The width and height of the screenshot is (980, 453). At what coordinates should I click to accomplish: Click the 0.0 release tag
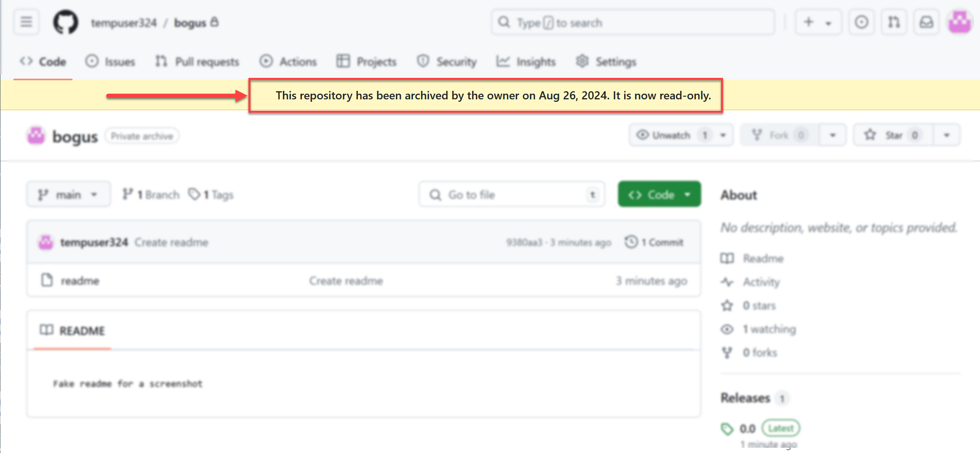coord(747,428)
